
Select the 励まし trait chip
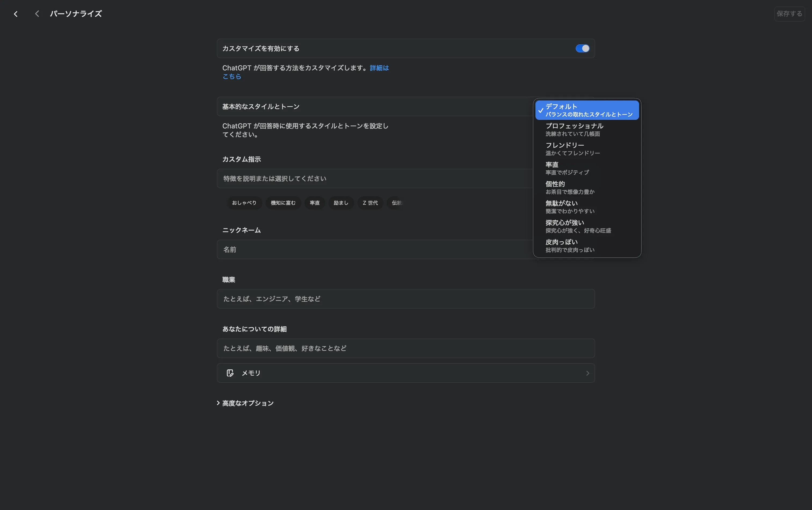341,203
